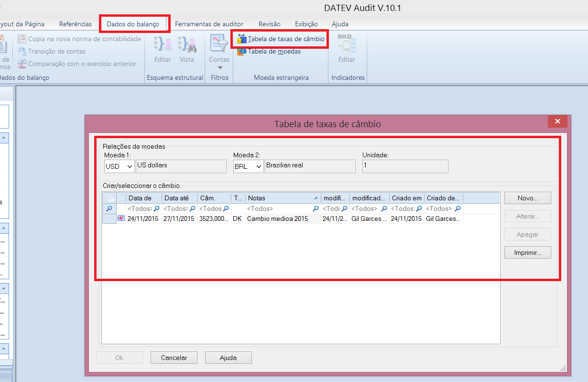Viewport: 588px width, 382px height.
Task: Click the search icon in Notas filter
Action: [x=316, y=209]
